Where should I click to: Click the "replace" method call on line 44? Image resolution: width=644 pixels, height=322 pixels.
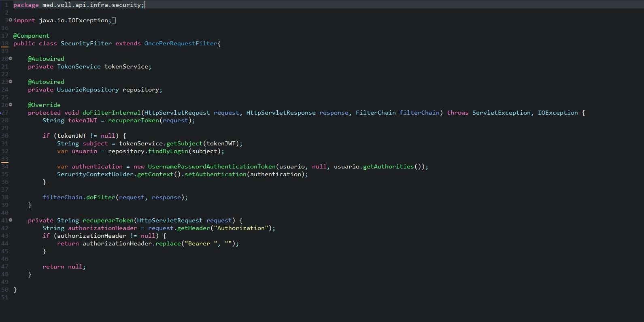click(x=168, y=243)
